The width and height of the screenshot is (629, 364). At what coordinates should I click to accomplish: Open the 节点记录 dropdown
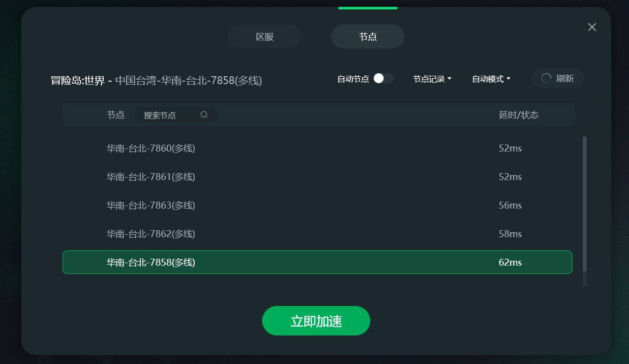(x=432, y=79)
